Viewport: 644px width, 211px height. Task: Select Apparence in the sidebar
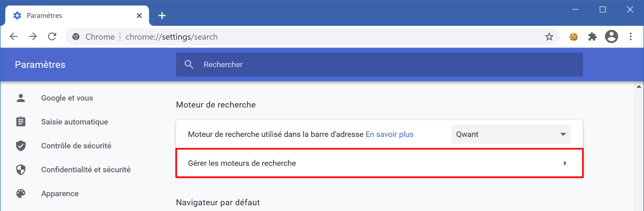pyautogui.click(x=60, y=193)
